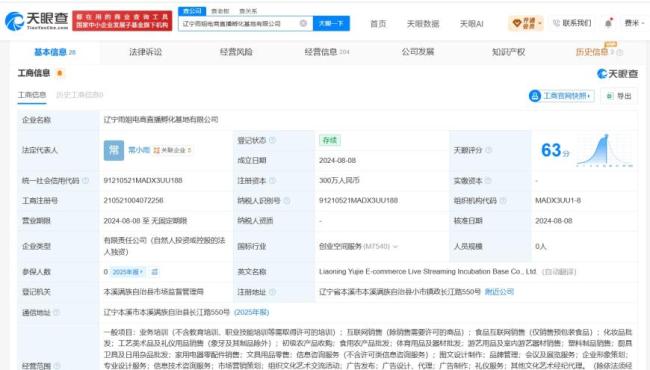
Task: Click the legal representative avatar tile
Action: coord(114,150)
